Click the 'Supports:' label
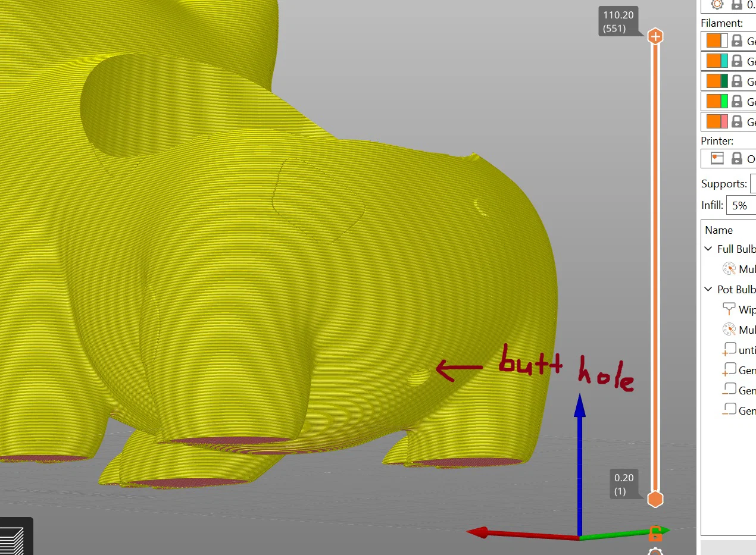This screenshot has width=756, height=555. (724, 184)
